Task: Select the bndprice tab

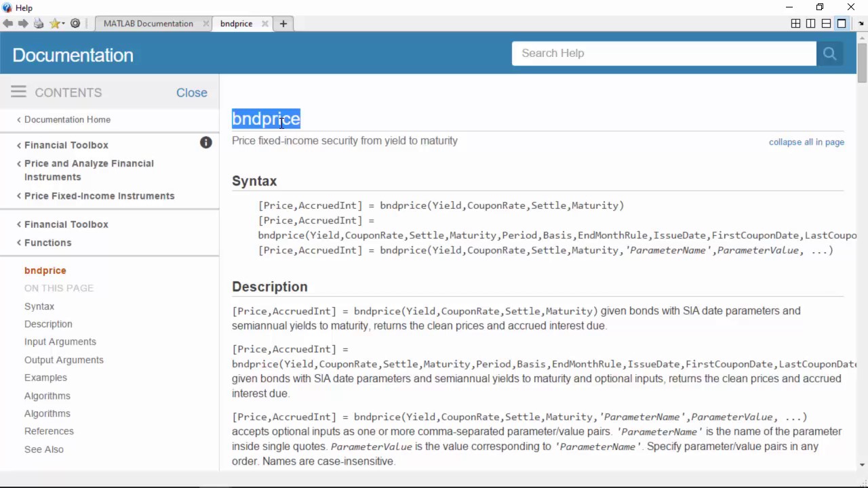Action: click(x=236, y=24)
